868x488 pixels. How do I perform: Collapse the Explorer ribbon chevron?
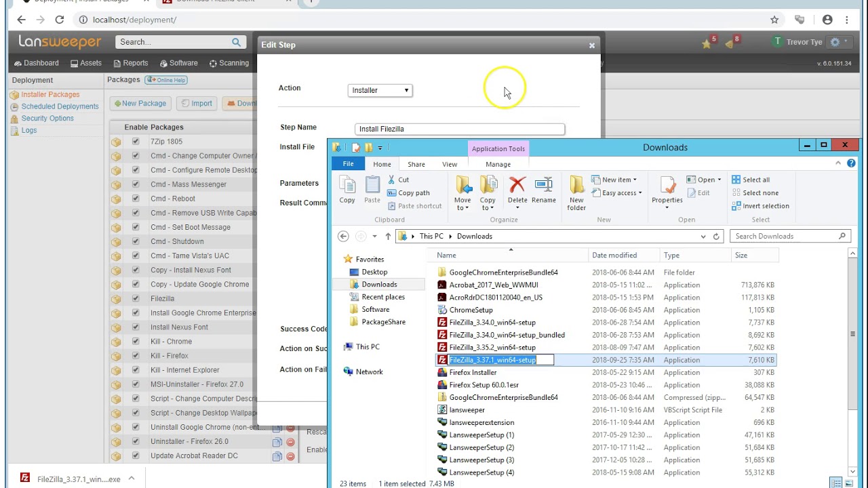click(x=840, y=163)
